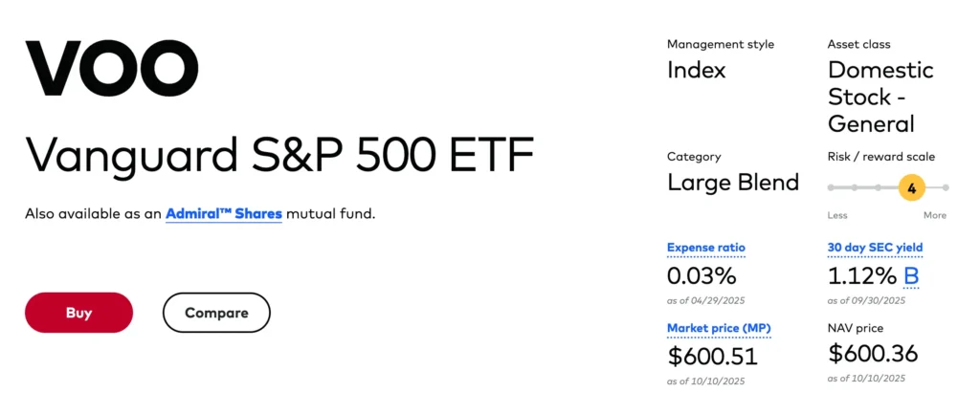This screenshot has height=414, width=980.
Task: Click the rightmost dot on risk scale
Action: pyautogui.click(x=946, y=187)
